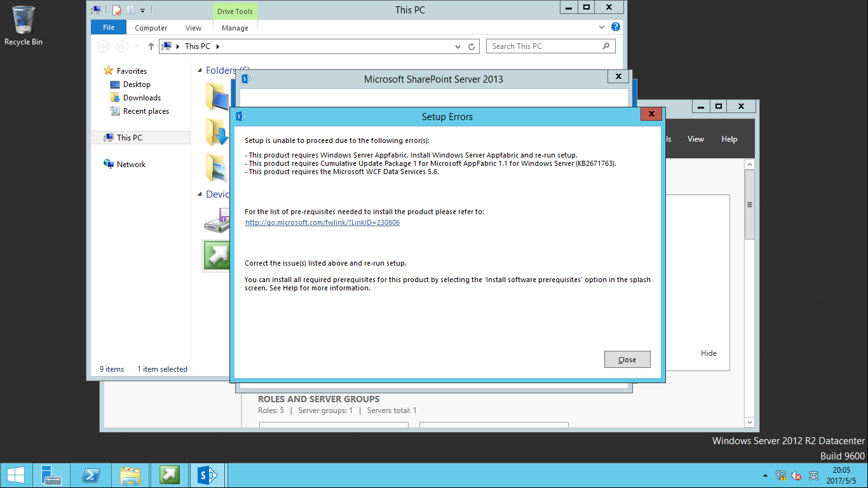The width and height of the screenshot is (868, 488).
Task: Click the Server Manager vertical scrollbar thumb
Action: (x=750, y=205)
